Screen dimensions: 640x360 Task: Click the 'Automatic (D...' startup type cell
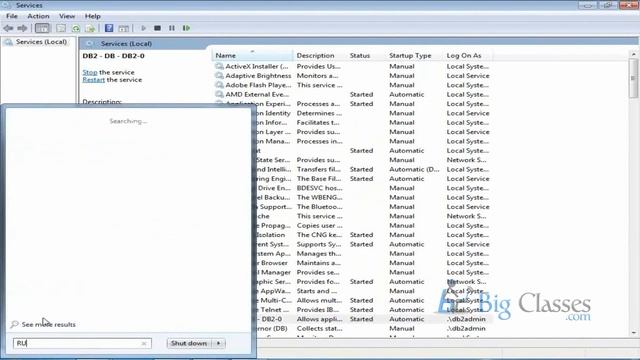(414, 169)
